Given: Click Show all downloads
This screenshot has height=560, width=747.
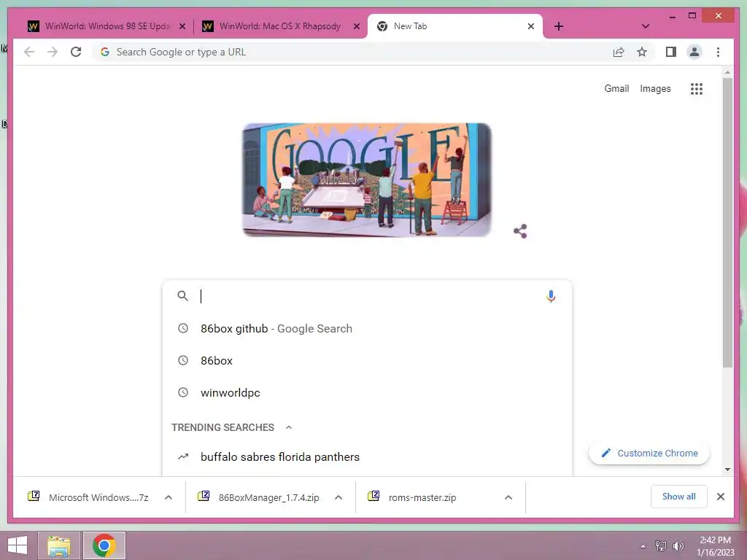Looking at the screenshot, I should tap(679, 496).
